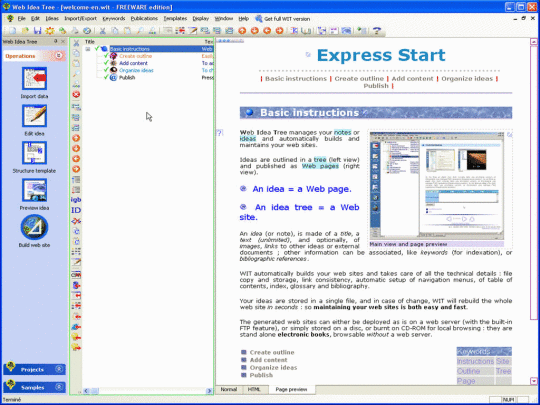Click the highlighted 'notes' keyword link
The width and height of the screenshot is (540, 405).
343,132
